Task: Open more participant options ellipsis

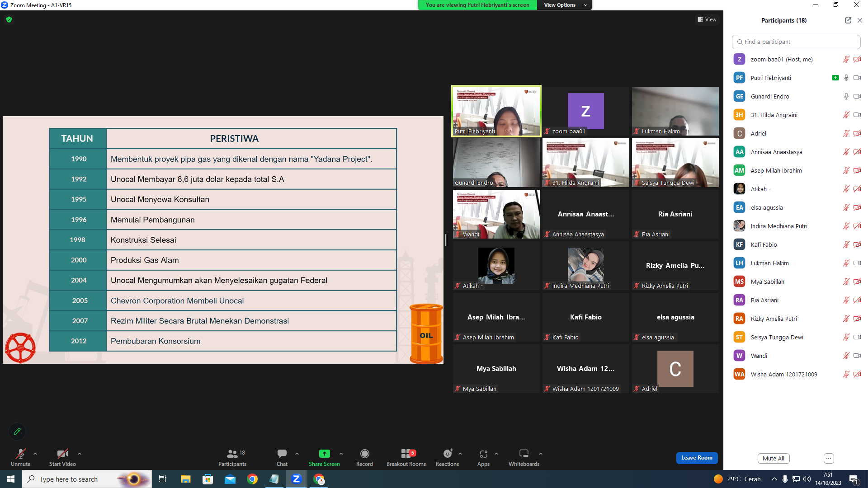Action: [829, 458]
